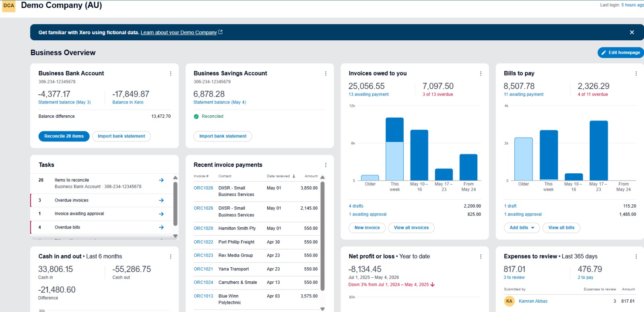This screenshot has height=312, width=644.
Task: Click the KA avatar for Kamran Abbas
Action: (509, 301)
